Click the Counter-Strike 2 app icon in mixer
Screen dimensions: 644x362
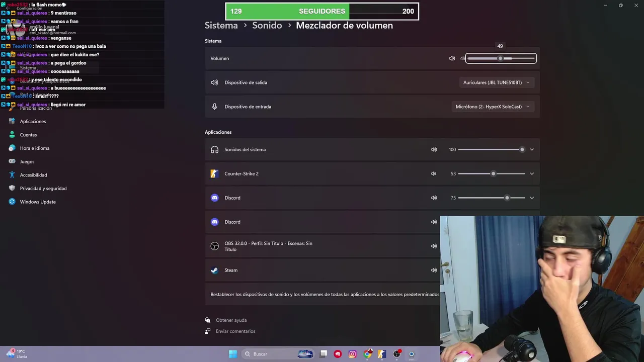pyautogui.click(x=214, y=173)
